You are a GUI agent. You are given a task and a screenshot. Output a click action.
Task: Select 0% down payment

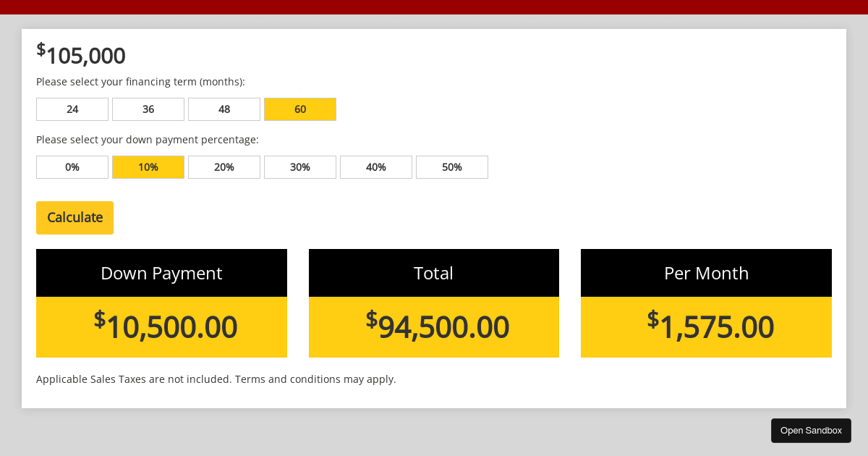[72, 166]
